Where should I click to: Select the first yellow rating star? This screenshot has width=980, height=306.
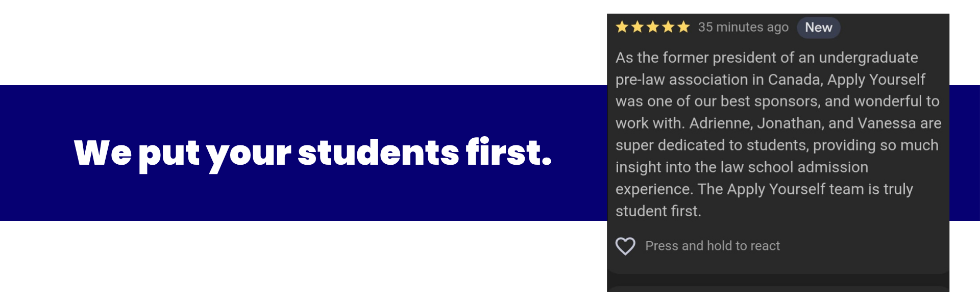coord(622,27)
